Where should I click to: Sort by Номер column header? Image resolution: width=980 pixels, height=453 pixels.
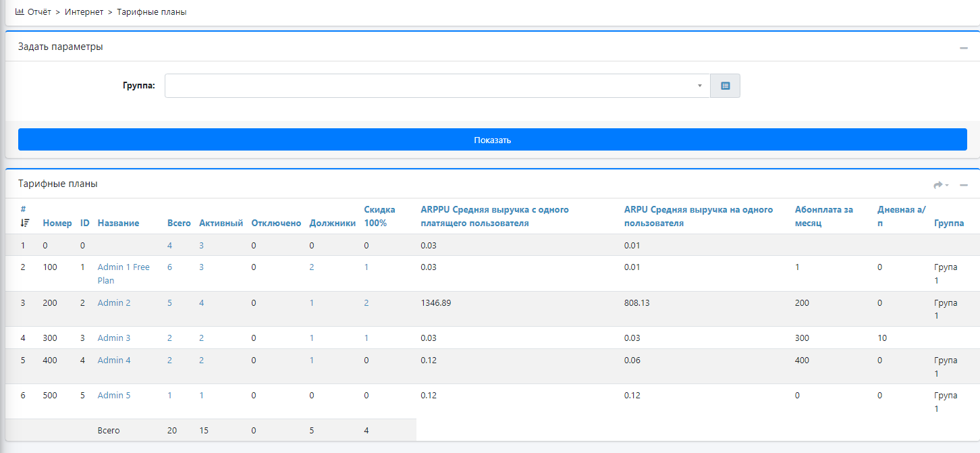[57, 223]
